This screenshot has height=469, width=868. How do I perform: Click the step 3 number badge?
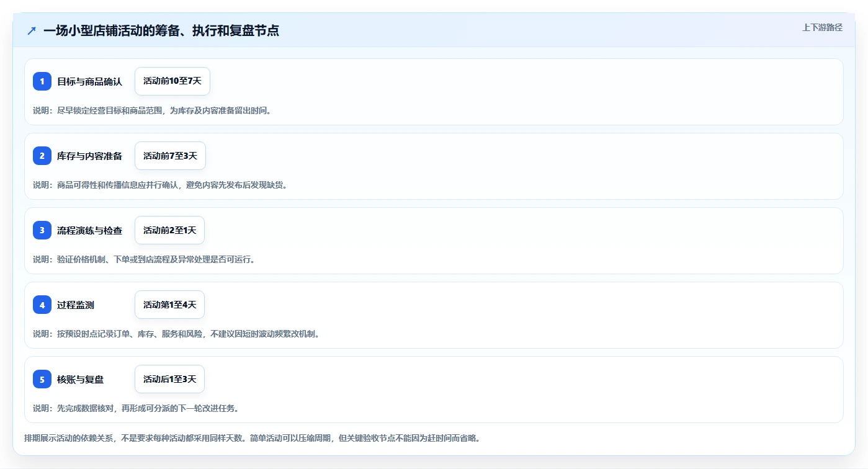42,230
